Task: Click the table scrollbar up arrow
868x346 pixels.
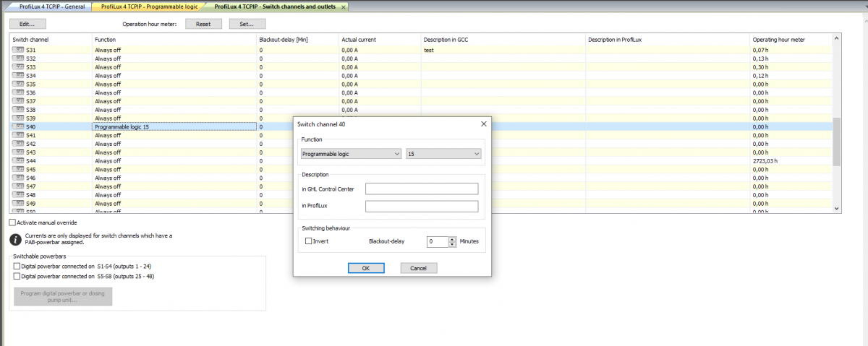Action: tap(837, 38)
